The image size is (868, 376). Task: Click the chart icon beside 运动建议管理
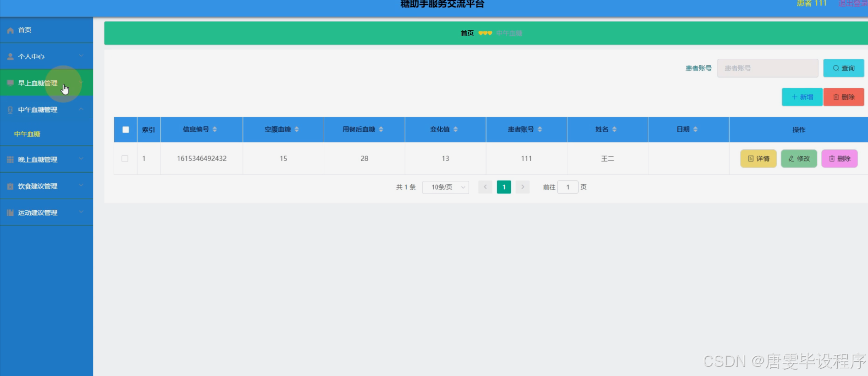click(11, 213)
